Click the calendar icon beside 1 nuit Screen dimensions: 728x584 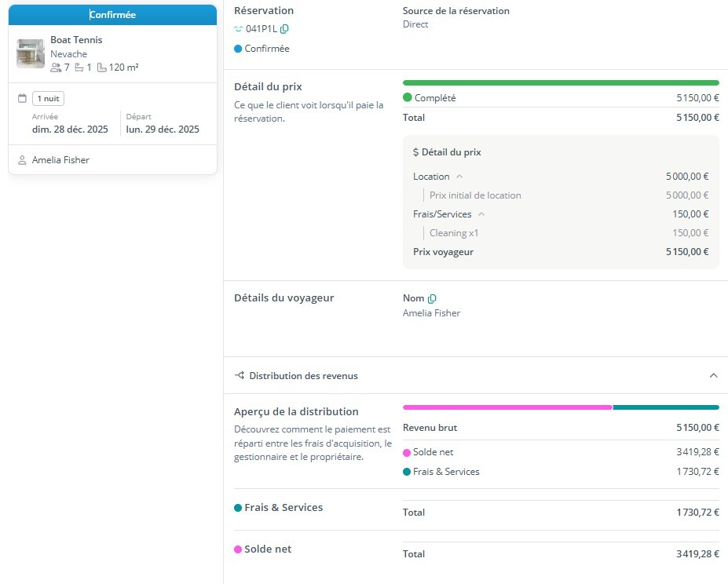[22, 98]
